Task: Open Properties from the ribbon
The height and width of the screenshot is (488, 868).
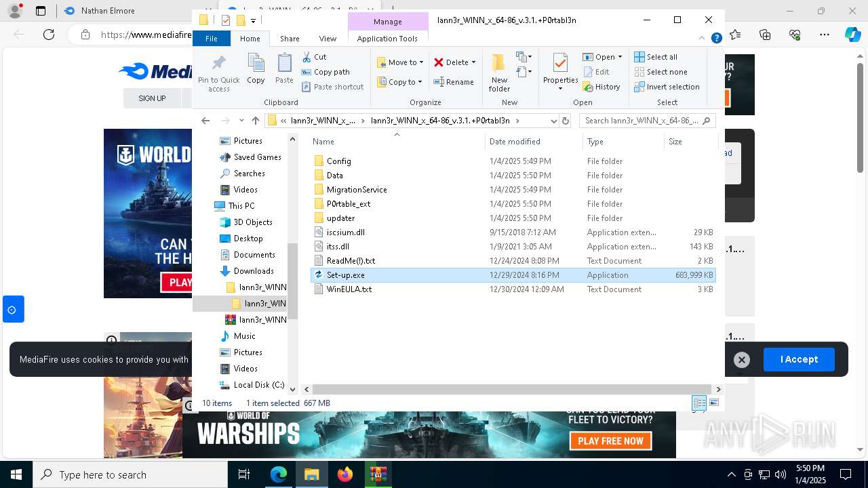Action: pyautogui.click(x=560, y=73)
